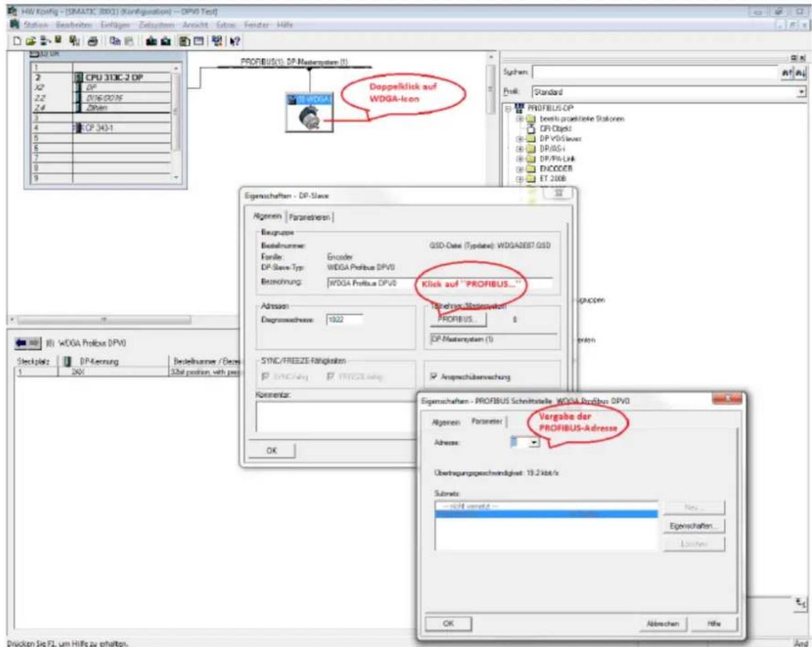The image size is (812, 647).
Task: Expand the DP/AS-i folder
Action: coord(519,149)
